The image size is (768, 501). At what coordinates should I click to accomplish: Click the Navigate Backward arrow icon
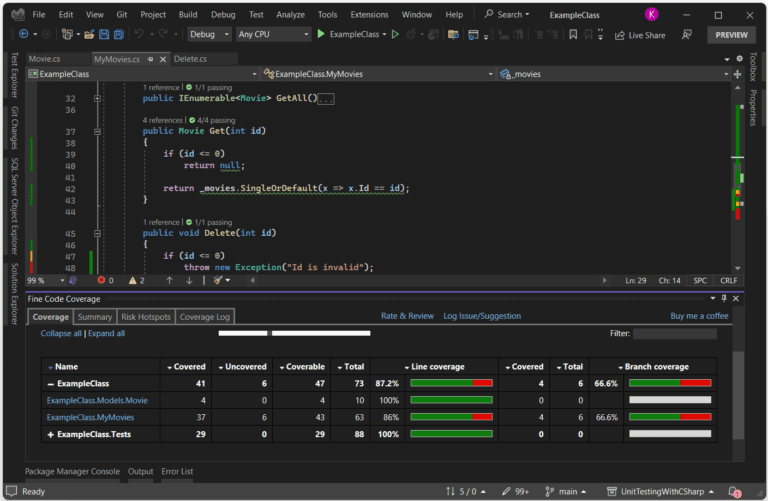click(x=23, y=34)
